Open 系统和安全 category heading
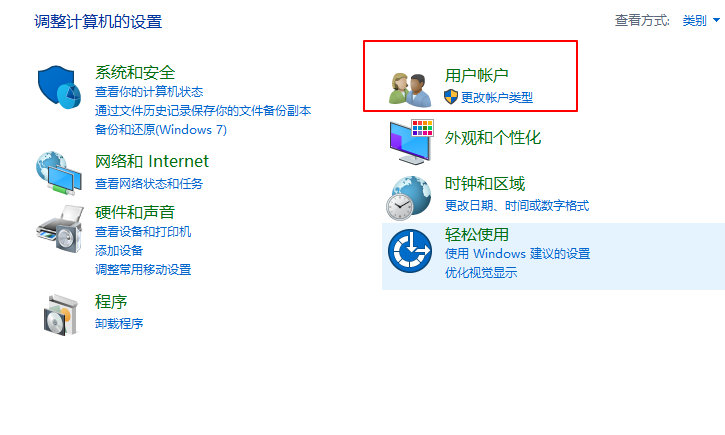 [135, 73]
